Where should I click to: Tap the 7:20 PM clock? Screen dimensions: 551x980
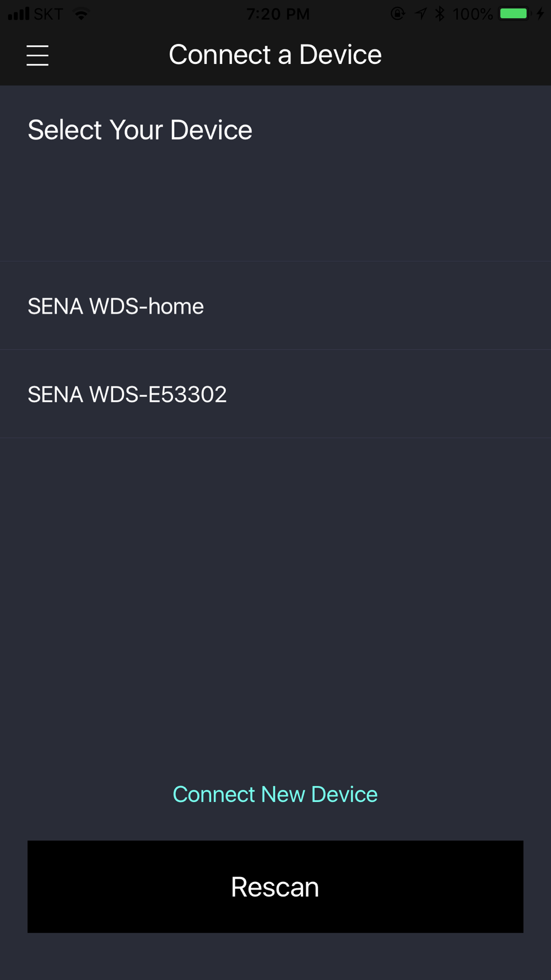point(278,14)
